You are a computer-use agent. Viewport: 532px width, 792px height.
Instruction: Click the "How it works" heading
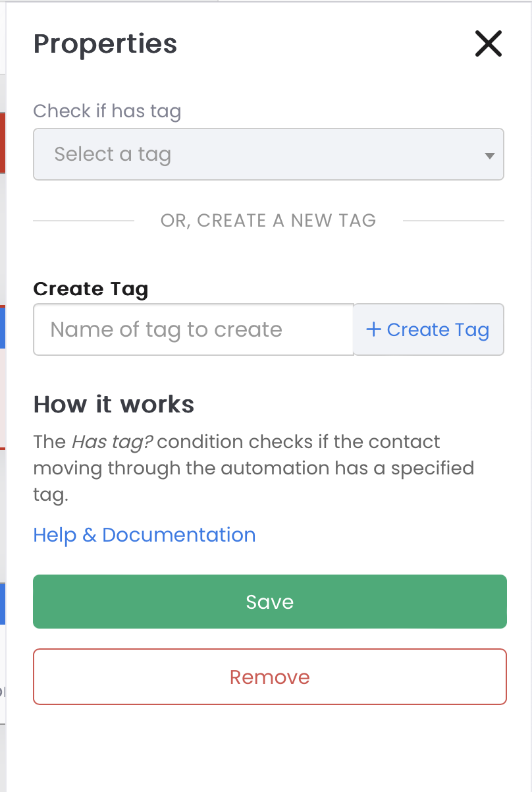[x=114, y=404]
